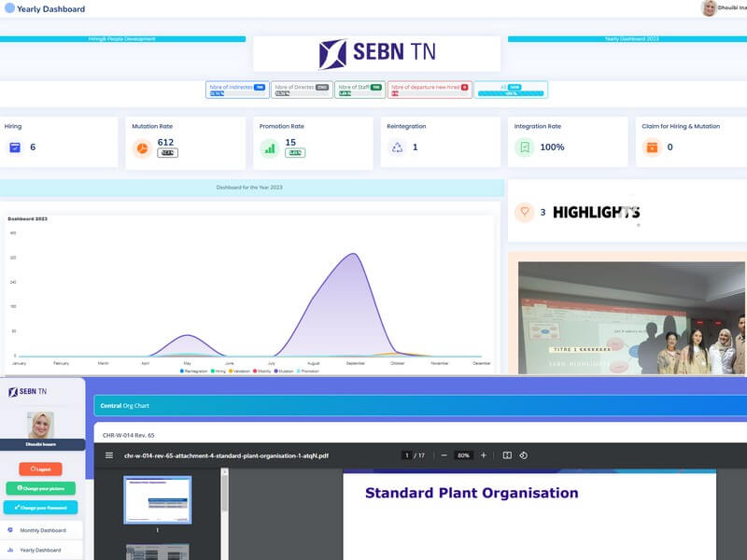Open the PDF viewer sidebar menu icon
Image resolution: width=747 pixels, height=560 pixels.
[109, 455]
